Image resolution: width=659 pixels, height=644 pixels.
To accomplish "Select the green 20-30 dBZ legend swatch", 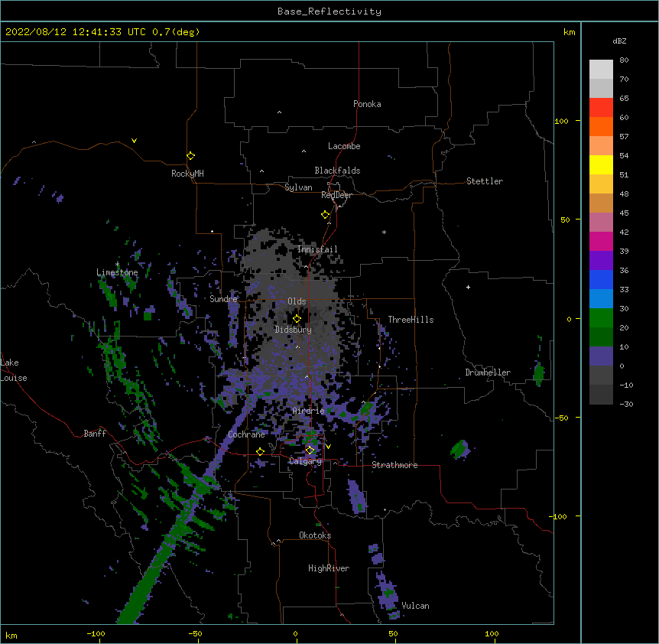I will 601,318.
